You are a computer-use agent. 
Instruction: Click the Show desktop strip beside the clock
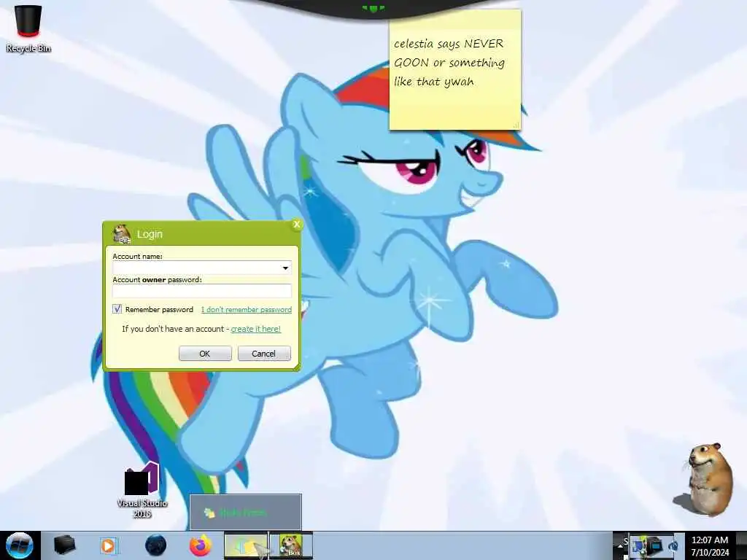(741, 545)
